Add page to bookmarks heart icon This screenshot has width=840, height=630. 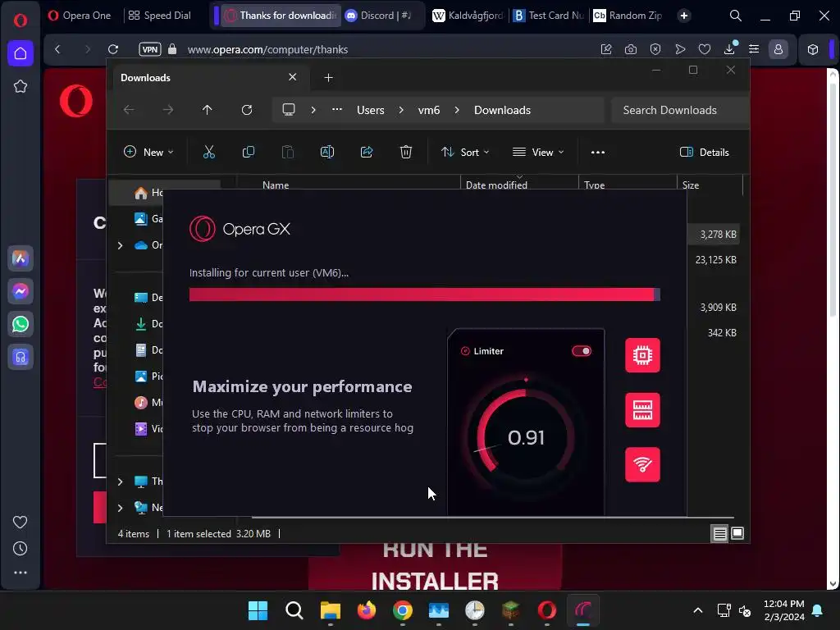(x=705, y=49)
